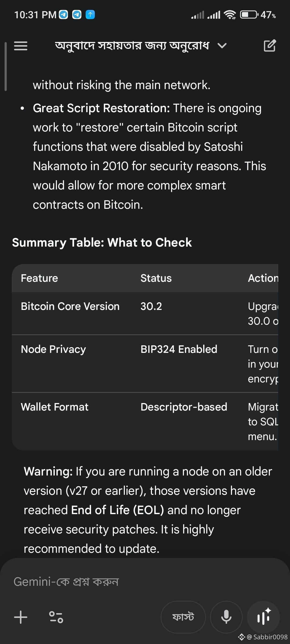This screenshot has height=644, width=290.
Task: Tap the Action column header
Action: point(263,278)
